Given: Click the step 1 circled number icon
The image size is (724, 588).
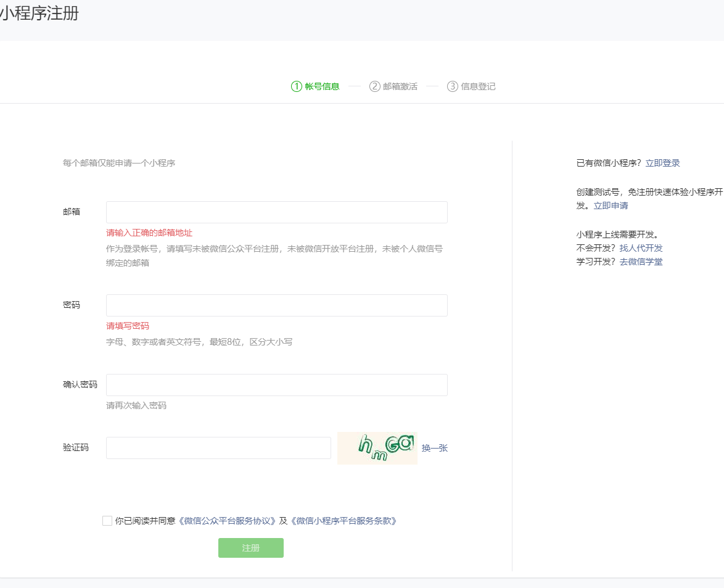Looking at the screenshot, I should pyautogui.click(x=296, y=86).
